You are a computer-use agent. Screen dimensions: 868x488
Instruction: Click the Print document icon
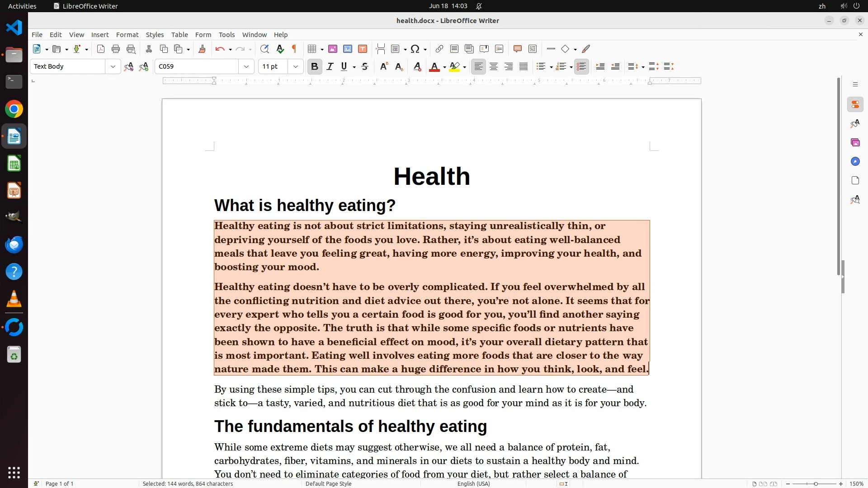point(116,49)
